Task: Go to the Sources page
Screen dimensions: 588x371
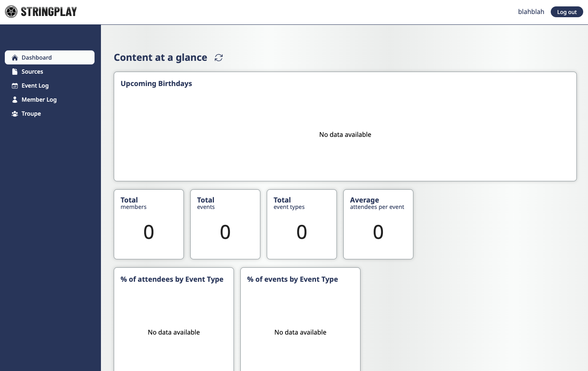Action: coord(32,72)
